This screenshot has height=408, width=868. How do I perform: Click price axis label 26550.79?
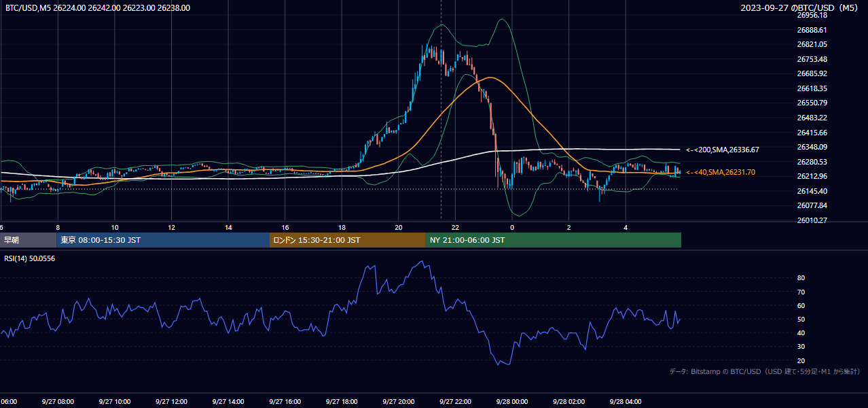click(812, 103)
